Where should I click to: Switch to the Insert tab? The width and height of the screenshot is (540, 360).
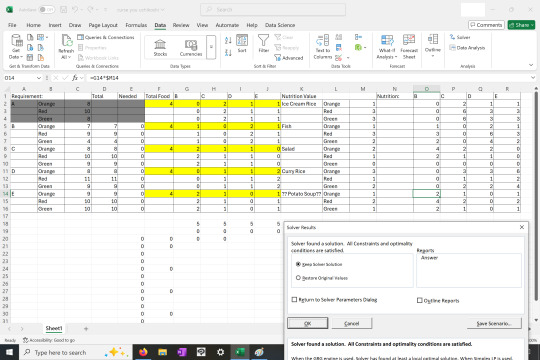coord(55,25)
